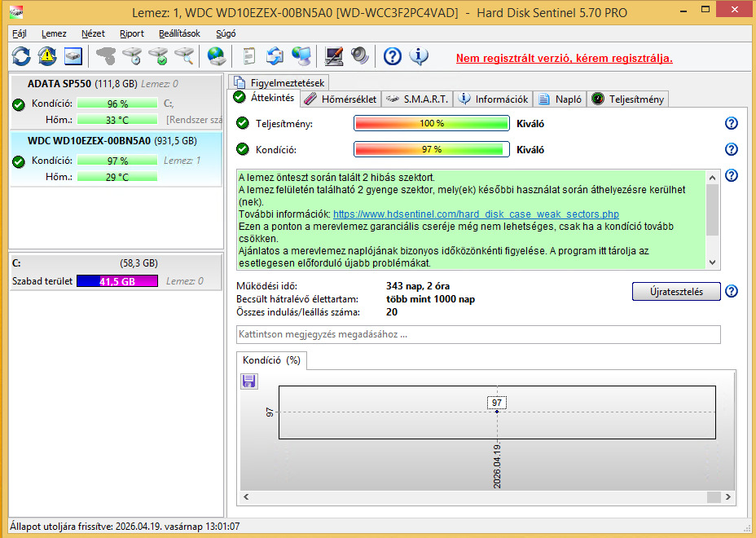Click the green check icon beside WDC Kondíció
This screenshot has width=756, height=538.
click(x=19, y=161)
